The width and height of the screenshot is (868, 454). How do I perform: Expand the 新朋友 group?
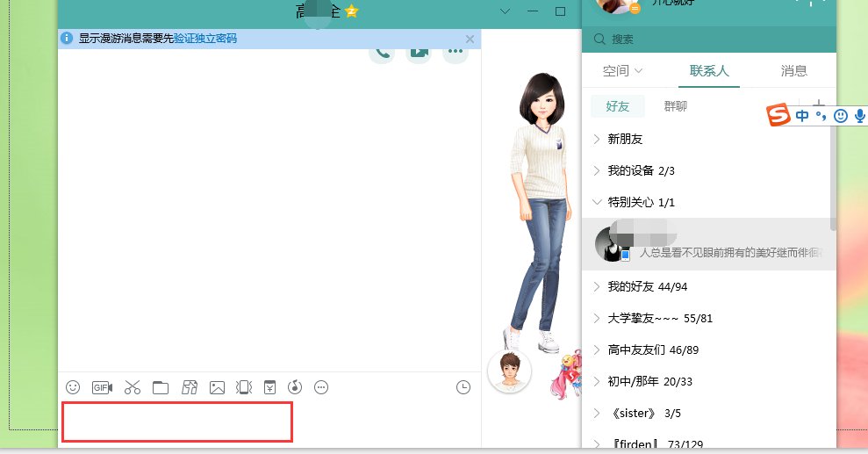coord(708,139)
